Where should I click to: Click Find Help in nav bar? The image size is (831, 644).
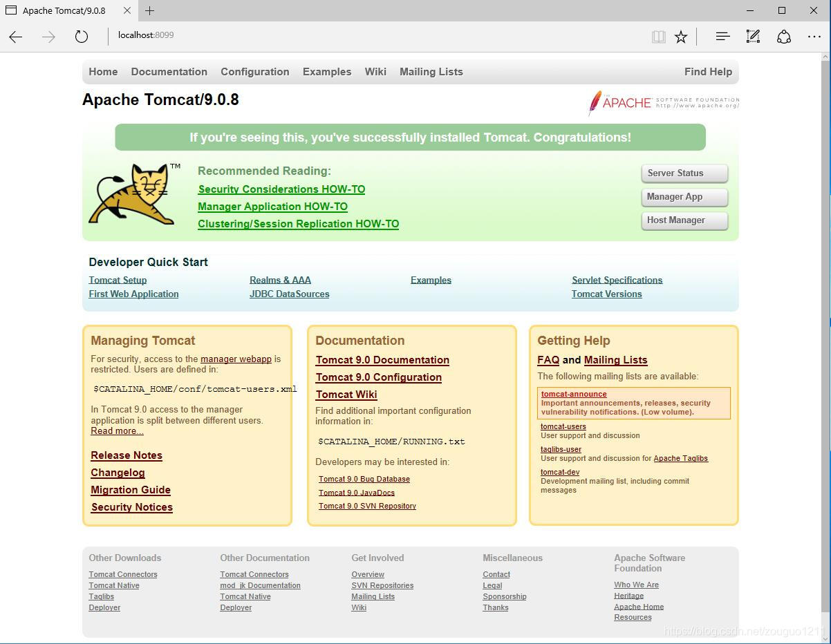coord(708,72)
